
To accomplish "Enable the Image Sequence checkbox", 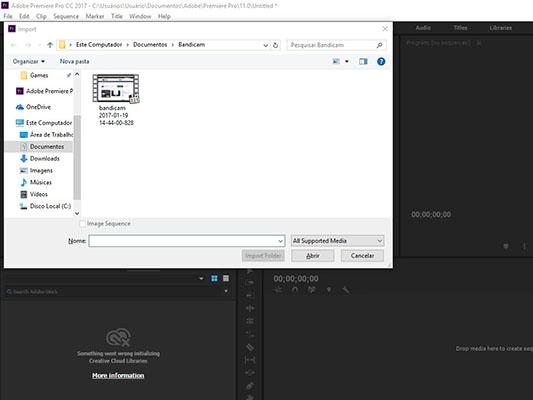I will click(x=82, y=224).
